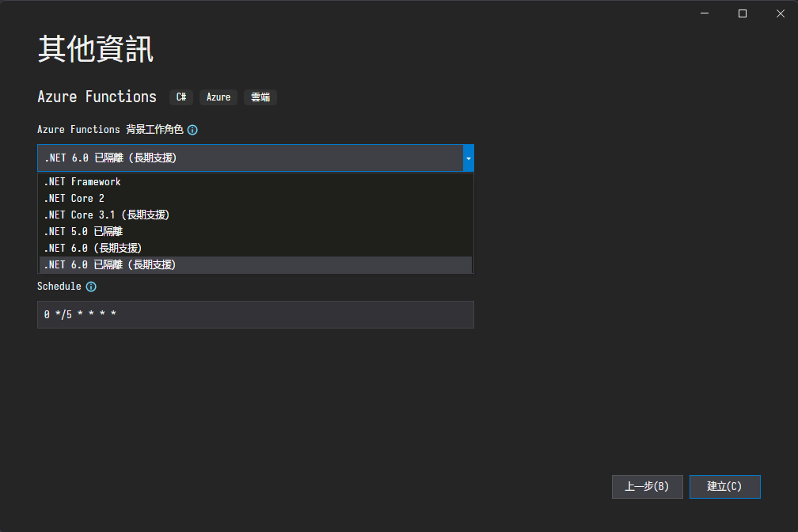This screenshot has width=798, height=532.
Task: Select .NET 5.0 已隔離 option
Action: click(256, 232)
